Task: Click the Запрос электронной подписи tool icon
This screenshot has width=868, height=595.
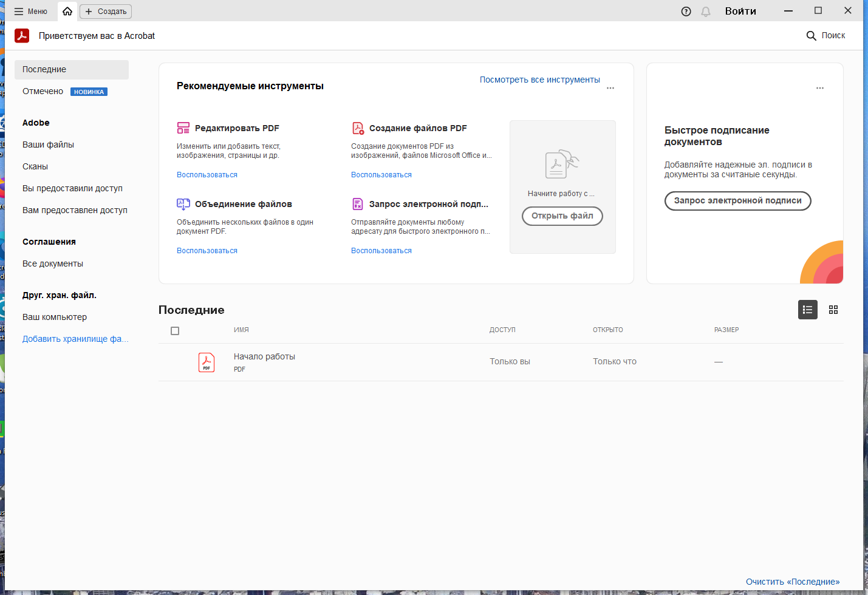Action: pos(358,204)
